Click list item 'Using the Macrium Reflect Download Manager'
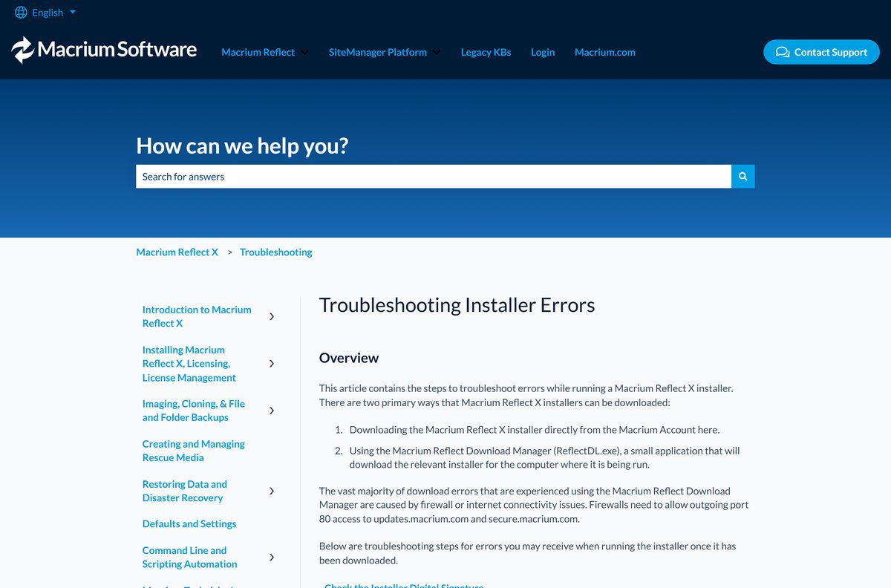The width and height of the screenshot is (891, 588). [544, 457]
